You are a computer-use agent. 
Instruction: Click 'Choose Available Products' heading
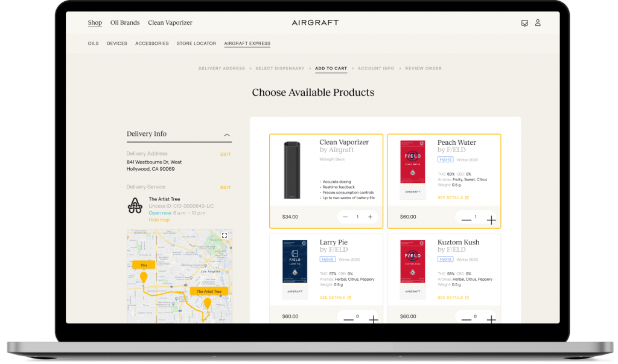tap(313, 92)
